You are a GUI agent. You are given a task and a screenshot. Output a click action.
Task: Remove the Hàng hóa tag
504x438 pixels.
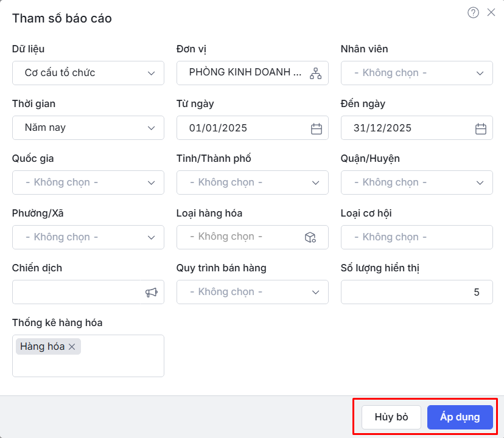72,347
